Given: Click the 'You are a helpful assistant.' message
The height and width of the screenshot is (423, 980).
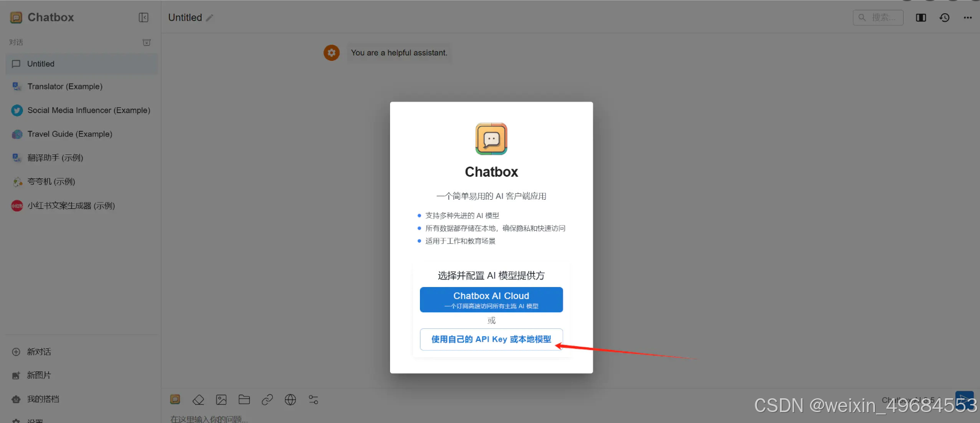Looking at the screenshot, I should pyautogui.click(x=399, y=53).
